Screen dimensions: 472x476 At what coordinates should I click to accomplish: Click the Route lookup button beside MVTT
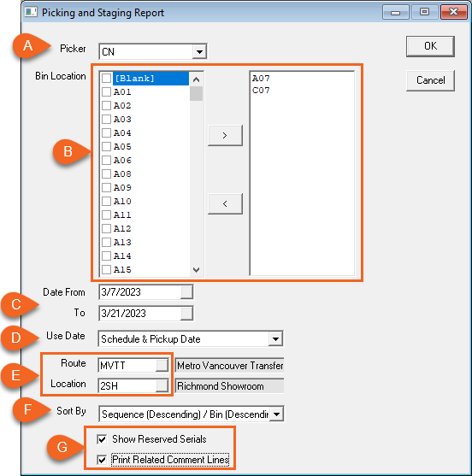[162, 365]
